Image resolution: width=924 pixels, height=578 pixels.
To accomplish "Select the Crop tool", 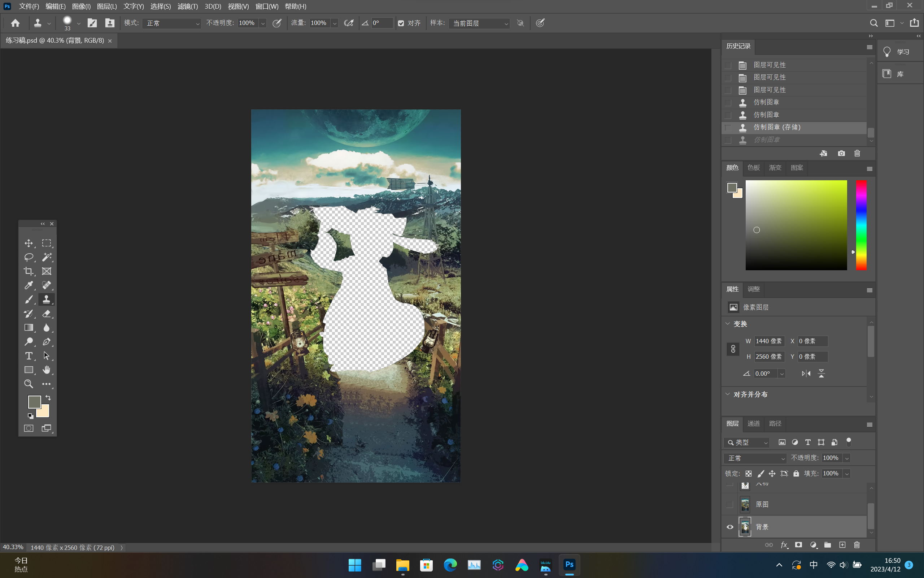I will pos(29,271).
